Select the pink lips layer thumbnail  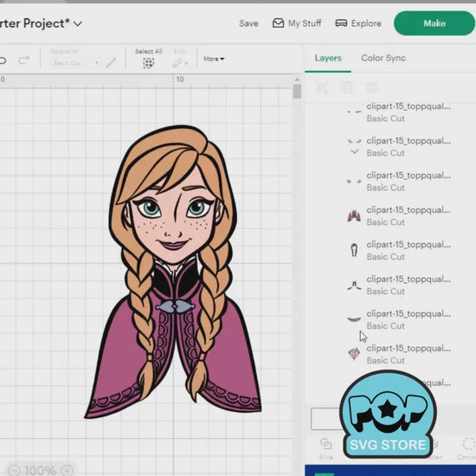coord(354,318)
